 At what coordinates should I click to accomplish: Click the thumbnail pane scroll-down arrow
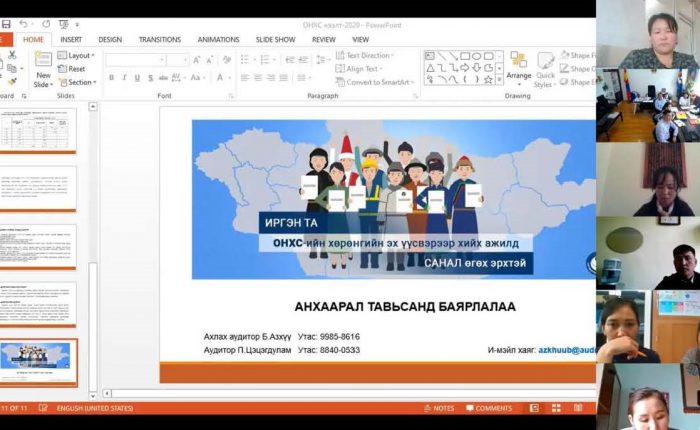93,396
